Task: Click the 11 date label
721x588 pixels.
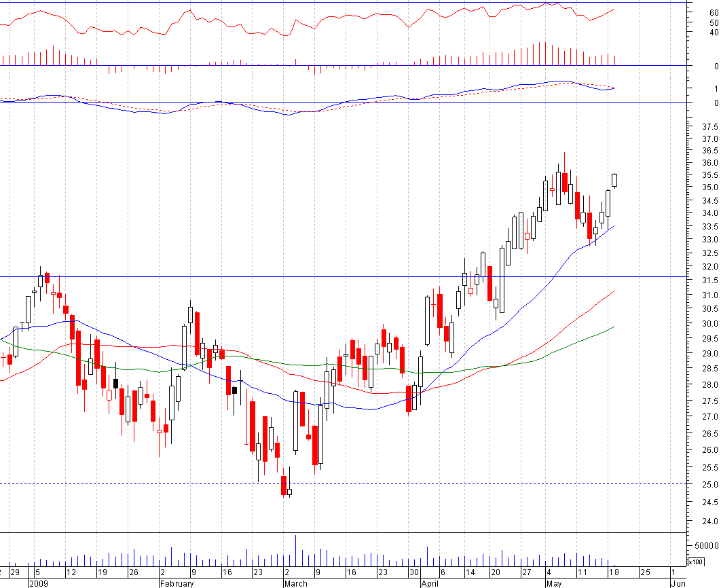Action: 583,572
